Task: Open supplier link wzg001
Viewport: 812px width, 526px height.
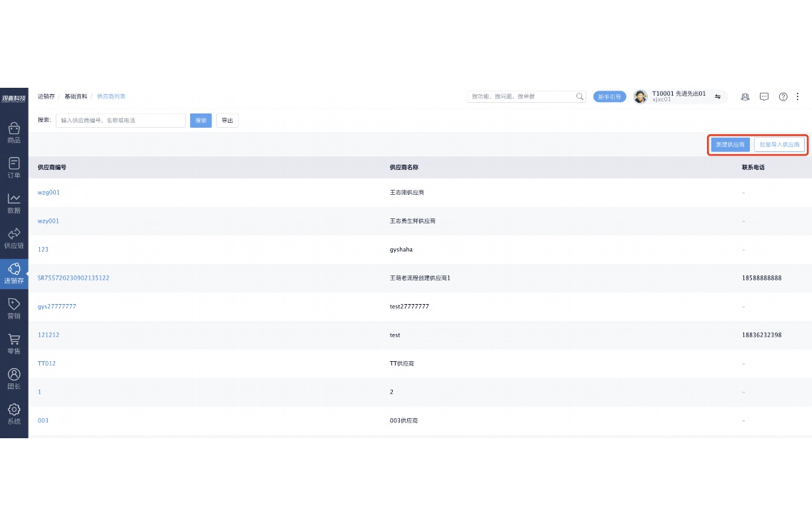Action: click(x=49, y=193)
